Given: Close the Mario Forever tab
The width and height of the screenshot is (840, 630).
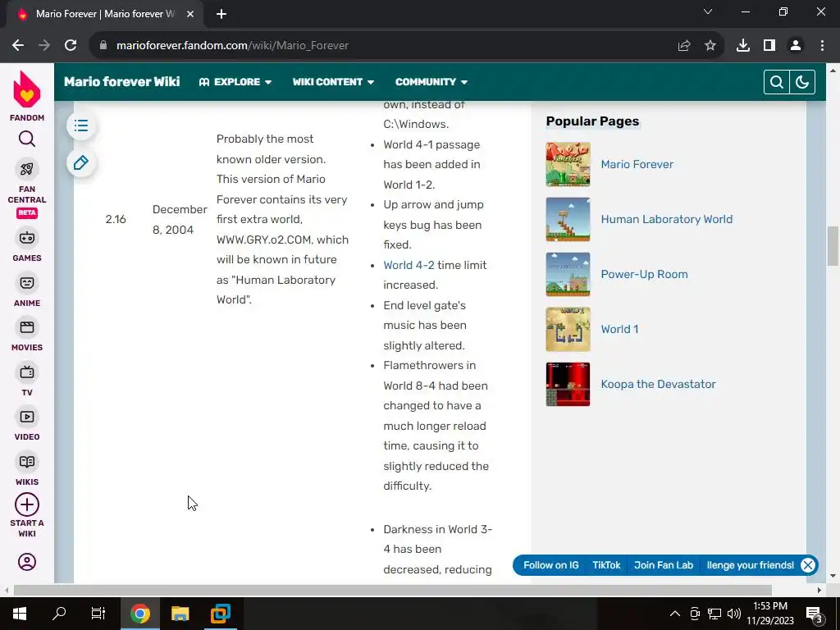Looking at the screenshot, I should (190, 14).
